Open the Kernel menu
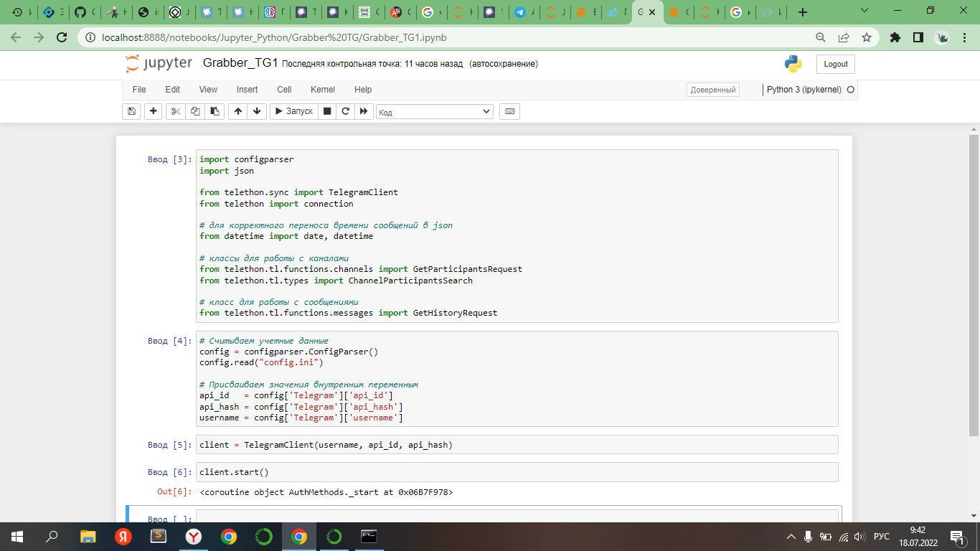This screenshot has height=551, width=980. (323, 90)
